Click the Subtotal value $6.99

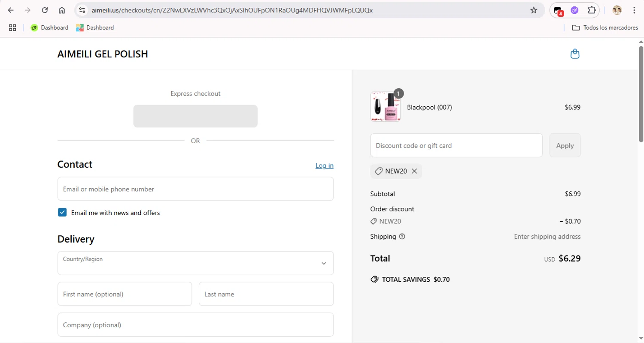(573, 194)
